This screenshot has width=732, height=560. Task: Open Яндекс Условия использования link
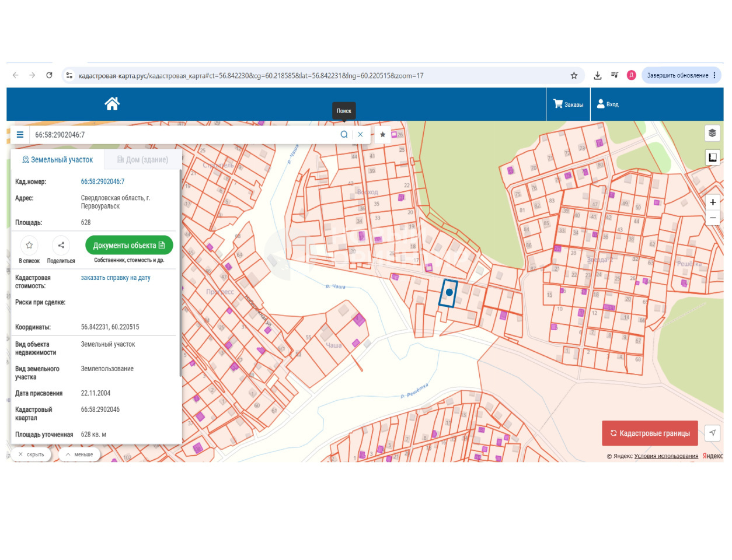pyautogui.click(x=666, y=456)
